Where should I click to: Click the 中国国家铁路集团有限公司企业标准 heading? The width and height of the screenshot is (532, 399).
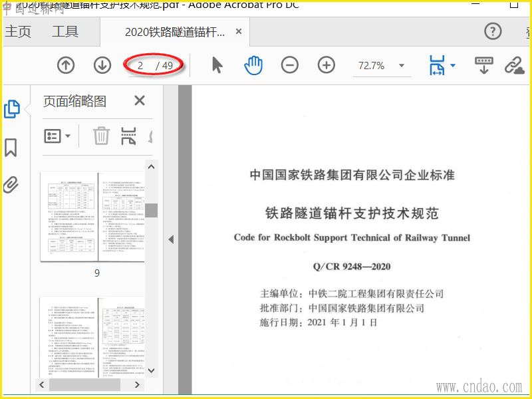point(352,175)
